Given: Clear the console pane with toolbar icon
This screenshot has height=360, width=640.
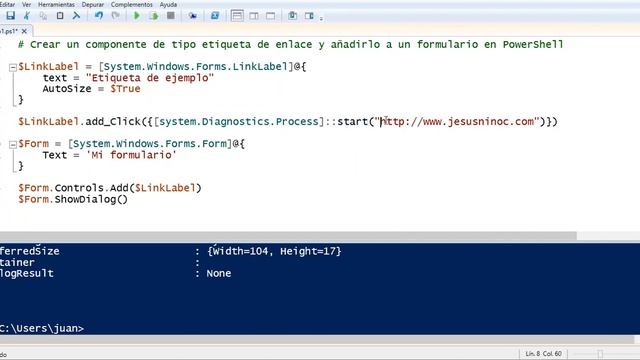Looking at the screenshot, I should coord(76,16).
